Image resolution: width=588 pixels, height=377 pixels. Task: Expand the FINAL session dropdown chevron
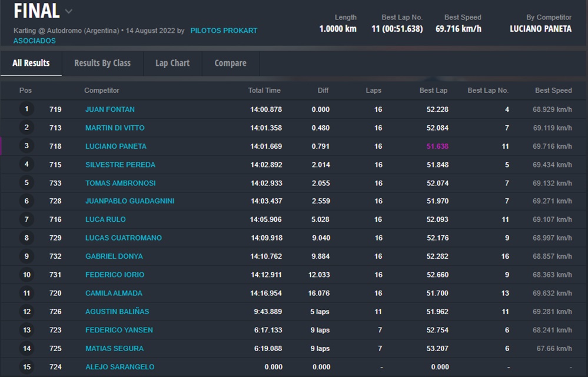[69, 11]
